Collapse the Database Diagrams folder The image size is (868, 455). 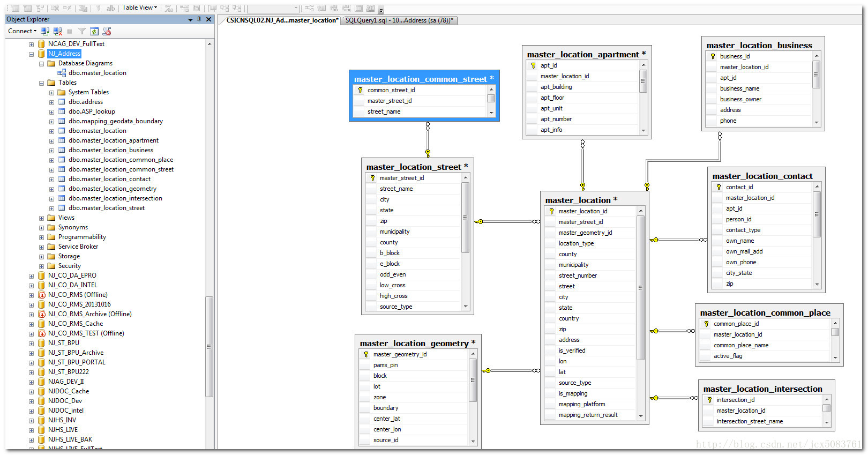click(x=41, y=64)
